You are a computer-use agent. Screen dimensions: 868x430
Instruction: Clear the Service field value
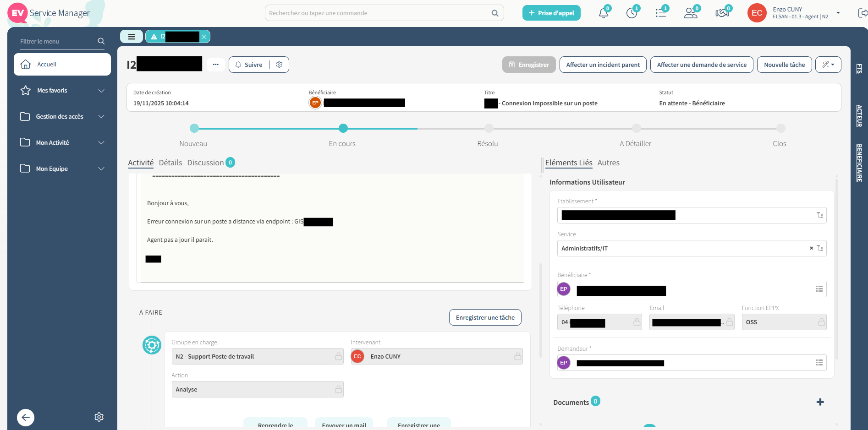point(811,248)
